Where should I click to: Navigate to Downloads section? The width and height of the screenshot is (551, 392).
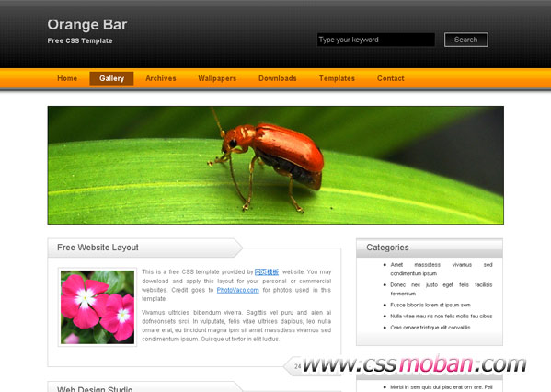pyautogui.click(x=277, y=78)
